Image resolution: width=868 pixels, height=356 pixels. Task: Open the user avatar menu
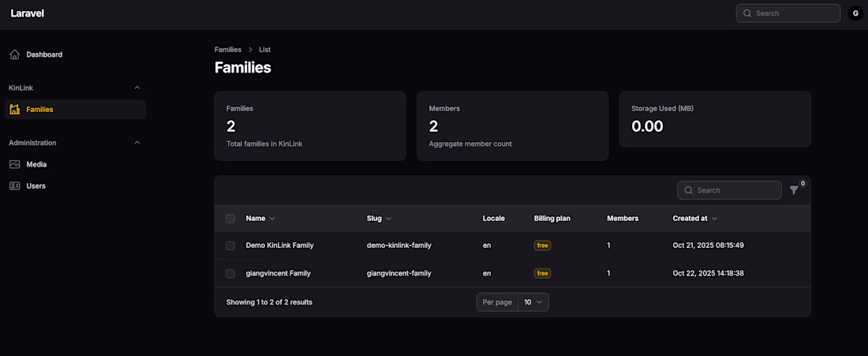855,13
